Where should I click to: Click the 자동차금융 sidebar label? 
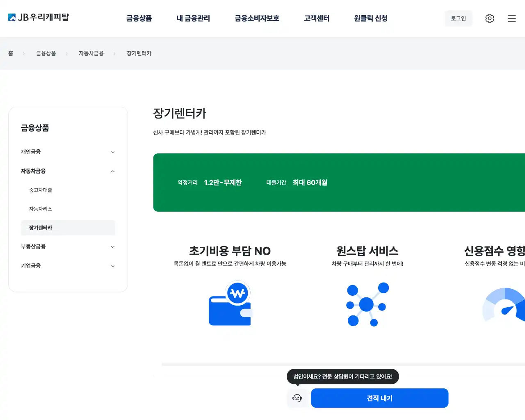[x=33, y=171]
